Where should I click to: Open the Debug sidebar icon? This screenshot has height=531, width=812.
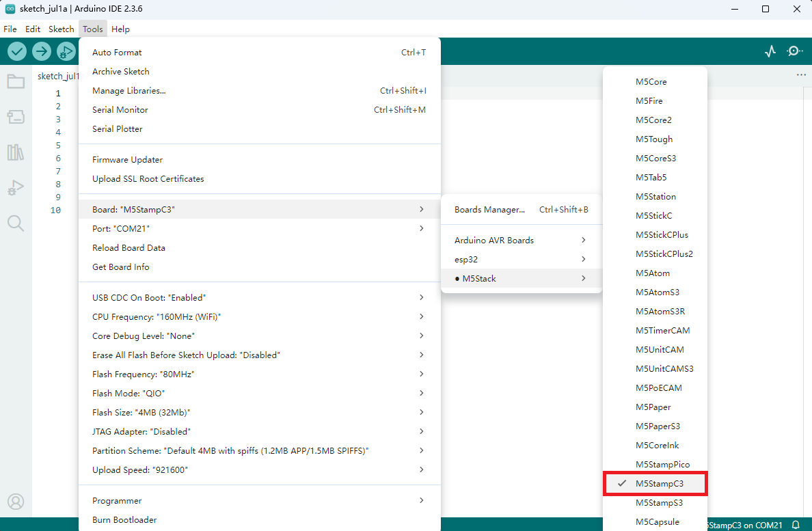(x=16, y=187)
